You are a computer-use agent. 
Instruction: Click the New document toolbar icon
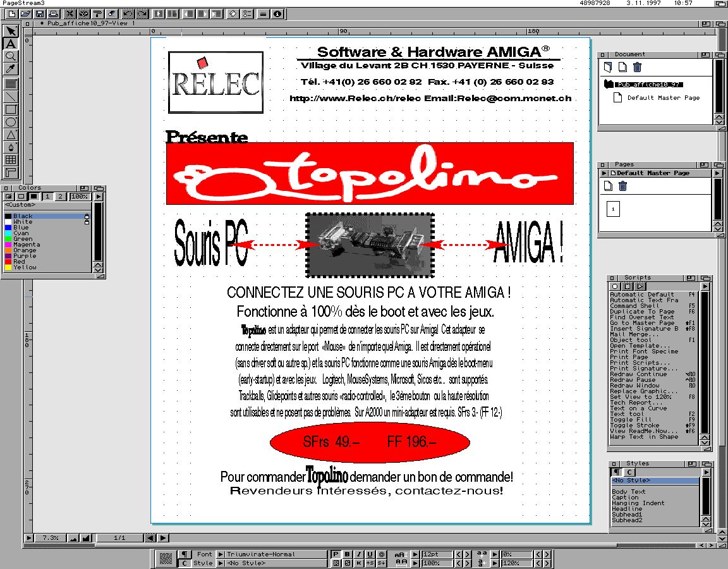pos(12,14)
